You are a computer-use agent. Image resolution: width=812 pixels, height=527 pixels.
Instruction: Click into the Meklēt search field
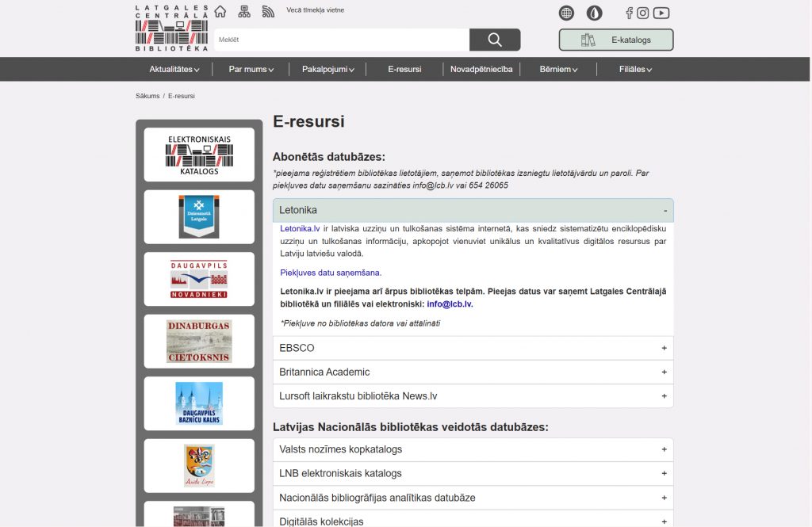pyautogui.click(x=341, y=40)
